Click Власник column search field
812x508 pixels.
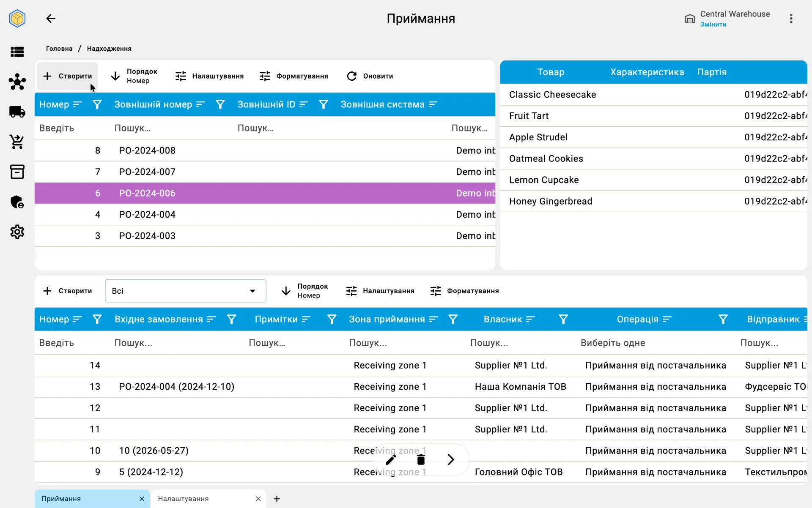[521, 343]
